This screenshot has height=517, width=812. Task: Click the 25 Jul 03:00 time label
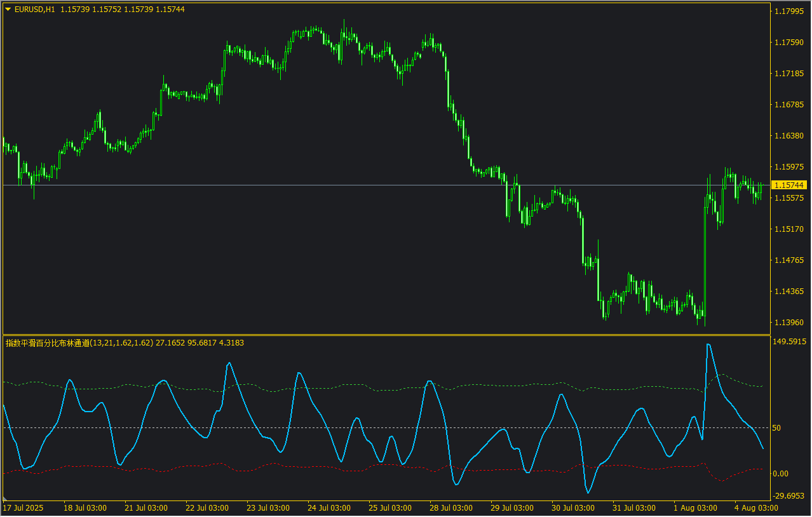(390, 508)
